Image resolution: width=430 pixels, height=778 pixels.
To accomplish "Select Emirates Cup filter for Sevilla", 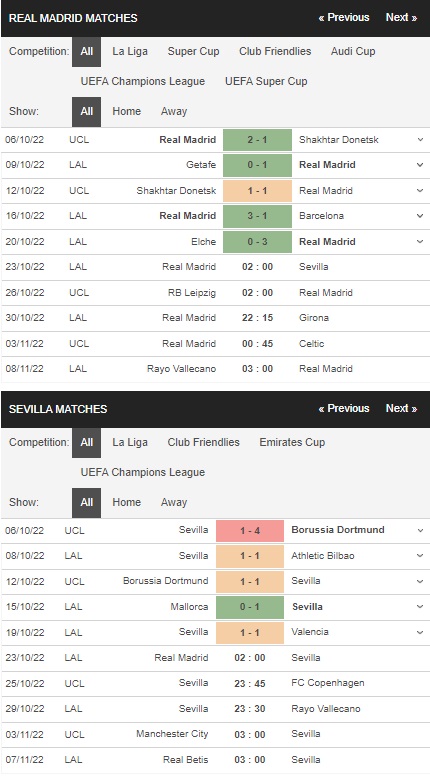I will coord(292,442).
